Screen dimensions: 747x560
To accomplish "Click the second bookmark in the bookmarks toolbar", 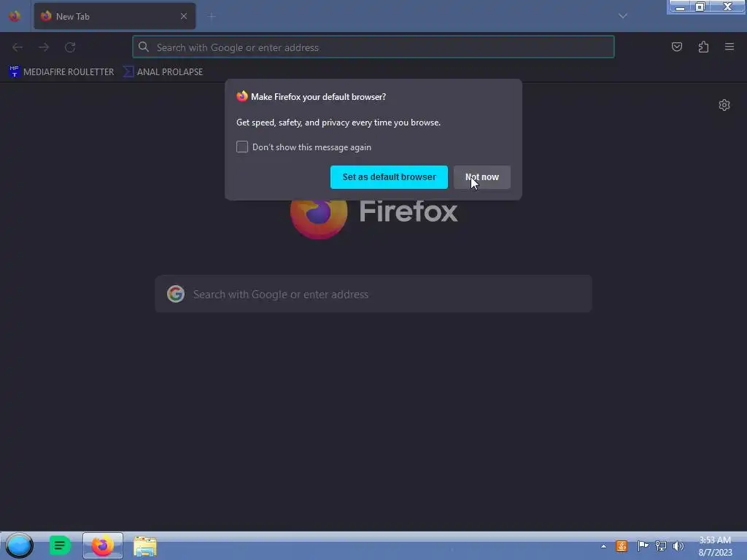I will point(163,72).
